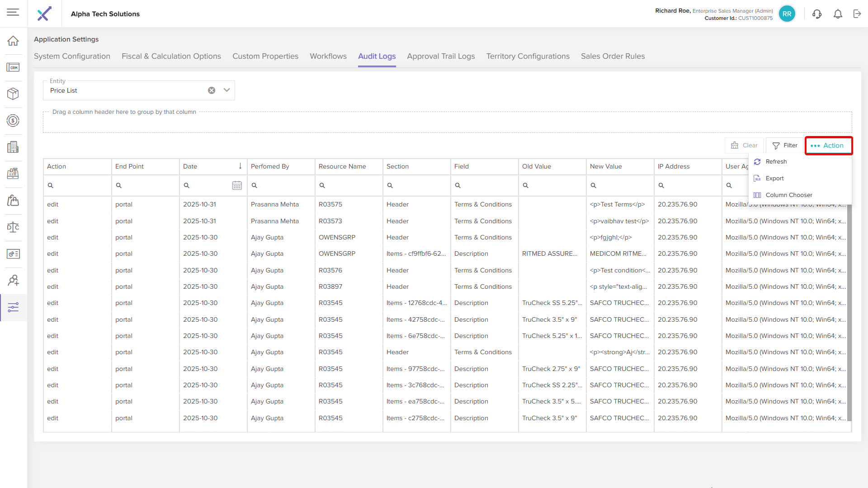
Task: Click the grid vertical scrollbar
Action: (x=849, y=312)
